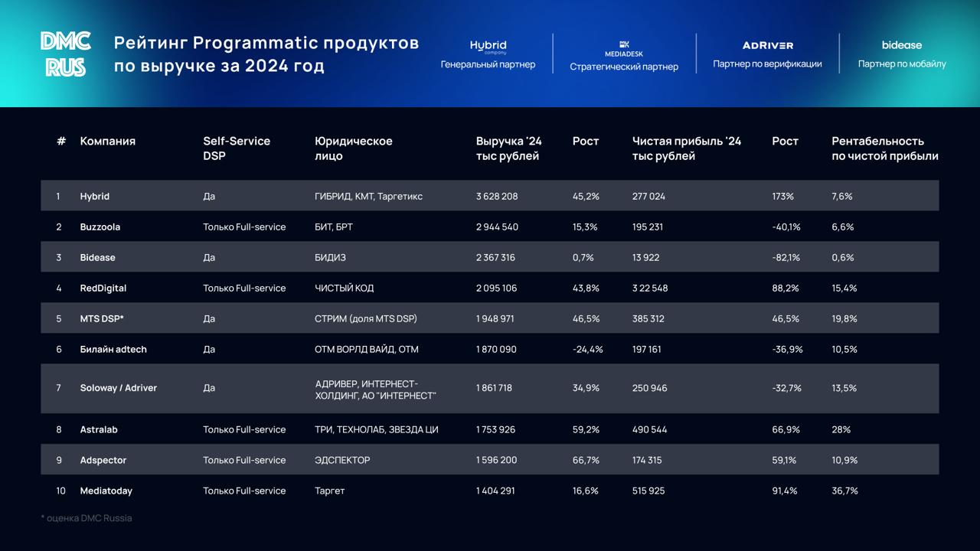Toggle Self-Service DSP status for Bidease

[208, 257]
